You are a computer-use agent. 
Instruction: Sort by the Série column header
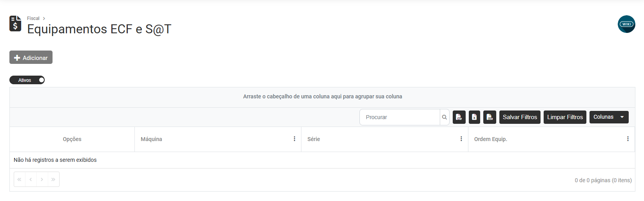[314, 139]
